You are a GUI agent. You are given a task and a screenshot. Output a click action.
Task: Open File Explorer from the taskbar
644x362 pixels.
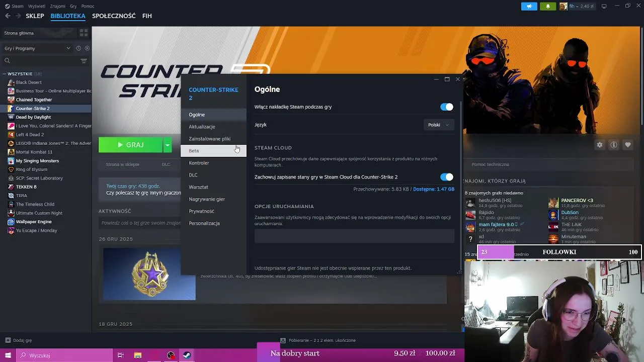137,355
